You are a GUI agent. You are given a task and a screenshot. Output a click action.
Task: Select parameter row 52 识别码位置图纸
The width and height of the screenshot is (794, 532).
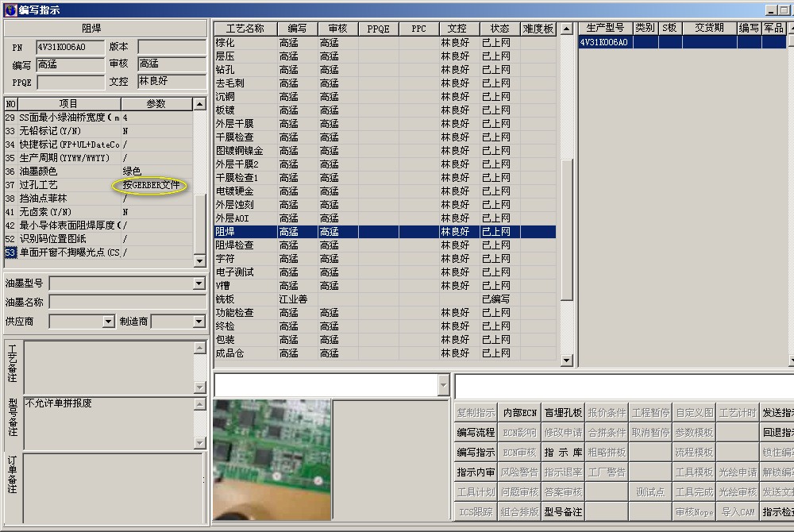click(98, 239)
